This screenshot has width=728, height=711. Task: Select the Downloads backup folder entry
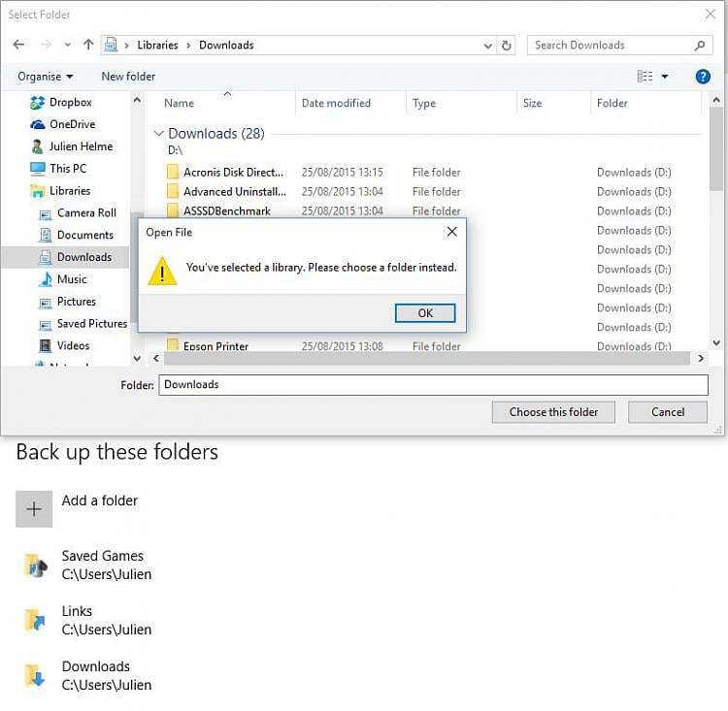pyautogui.click(x=88, y=675)
